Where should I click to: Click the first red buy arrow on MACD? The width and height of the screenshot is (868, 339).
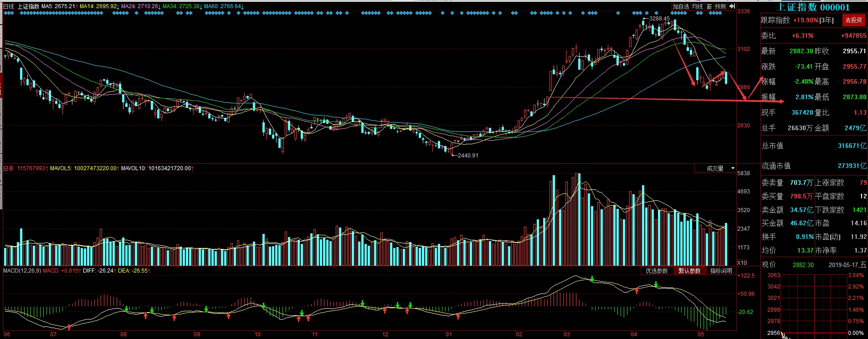69,327
